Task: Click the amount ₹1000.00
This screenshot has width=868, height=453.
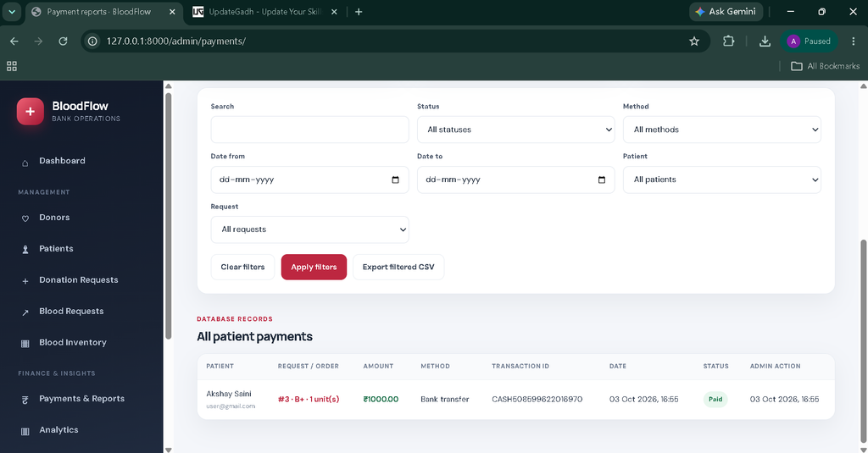Action: pyautogui.click(x=381, y=400)
